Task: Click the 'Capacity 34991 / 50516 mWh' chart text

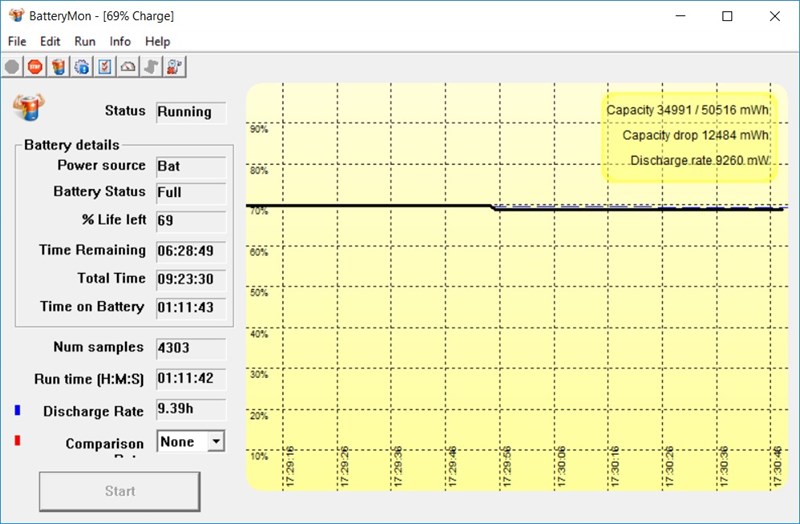Action: [x=688, y=110]
